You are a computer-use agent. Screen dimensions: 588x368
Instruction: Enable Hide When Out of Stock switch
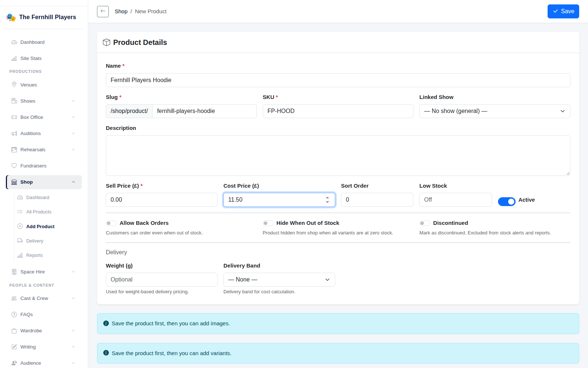click(268, 223)
